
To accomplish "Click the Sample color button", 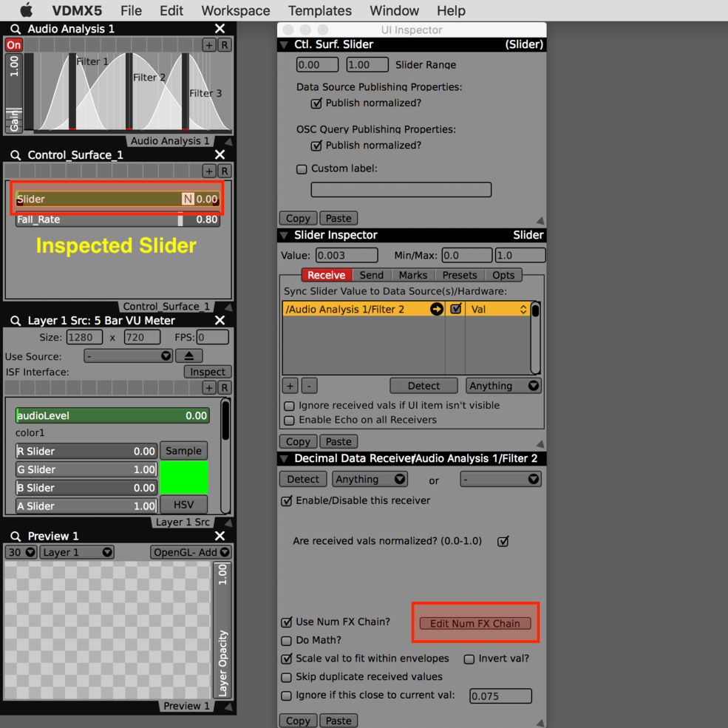I will [x=183, y=450].
